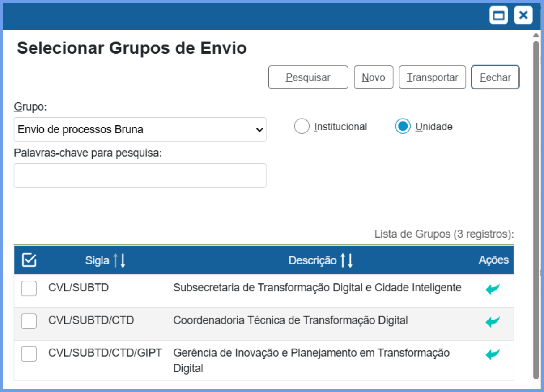
Task: Click the Novo button
Action: [374, 77]
